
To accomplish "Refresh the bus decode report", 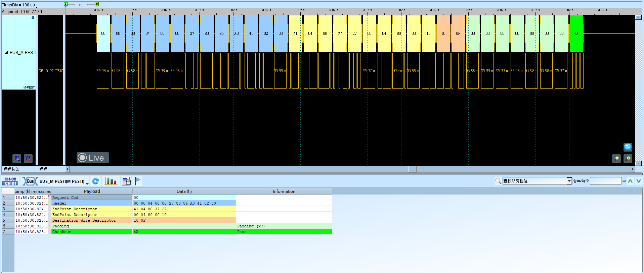I will tap(95, 181).
